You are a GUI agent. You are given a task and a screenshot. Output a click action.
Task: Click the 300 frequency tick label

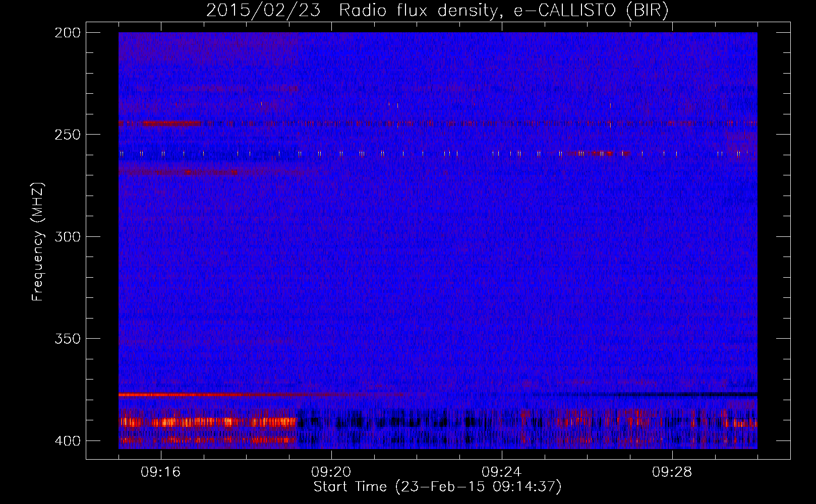(x=68, y=236)
